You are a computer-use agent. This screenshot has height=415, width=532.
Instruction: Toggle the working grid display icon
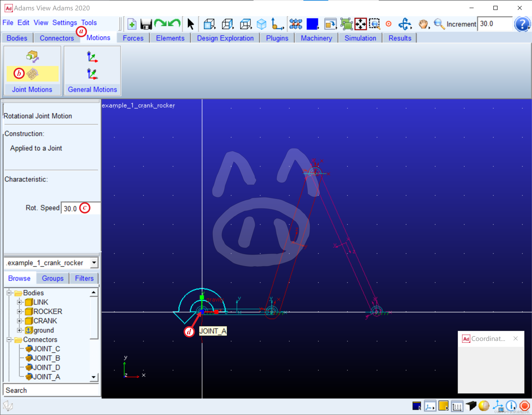pyautogui.click(x=457, y=406)
